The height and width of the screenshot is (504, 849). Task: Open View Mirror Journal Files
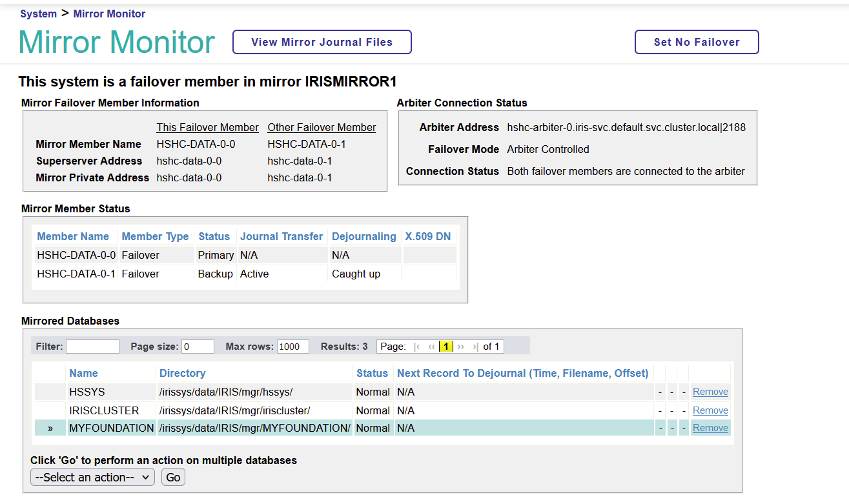(322, 42)
